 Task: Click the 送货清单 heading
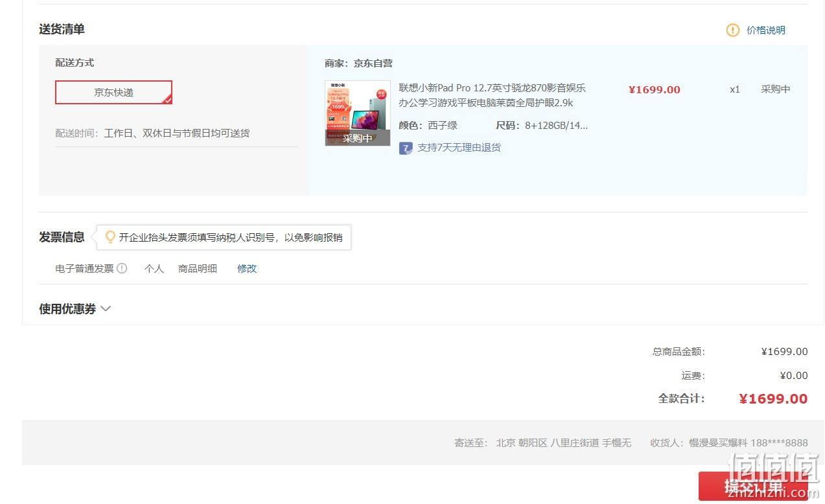click(x=62, y=29)
